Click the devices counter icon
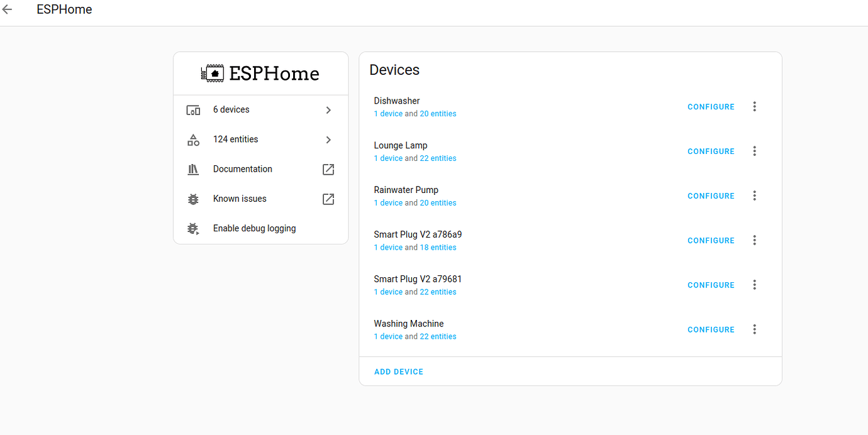 193,109
